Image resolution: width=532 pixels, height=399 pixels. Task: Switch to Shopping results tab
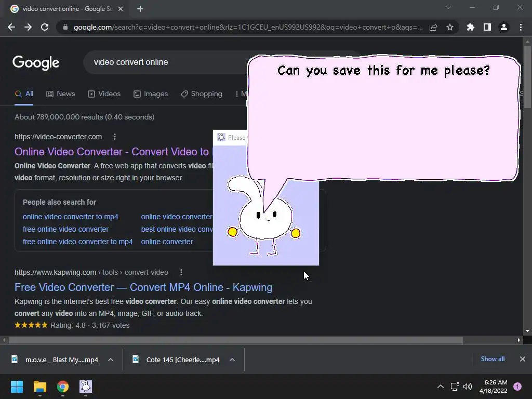202,94
